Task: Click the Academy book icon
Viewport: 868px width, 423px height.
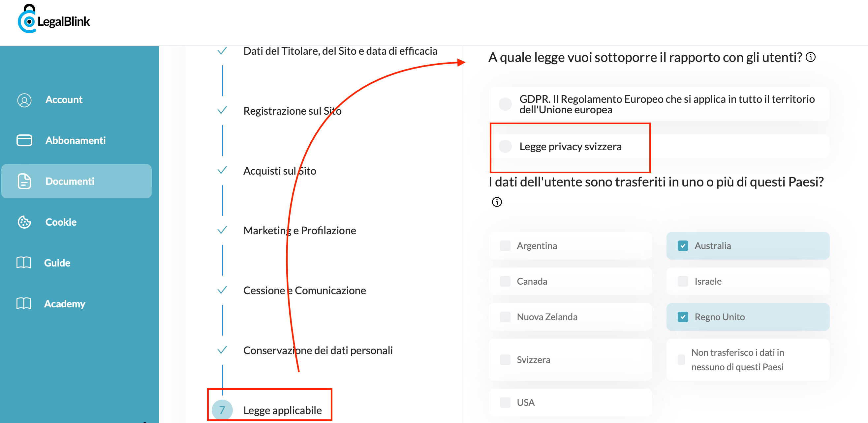Action: point(24,303)
